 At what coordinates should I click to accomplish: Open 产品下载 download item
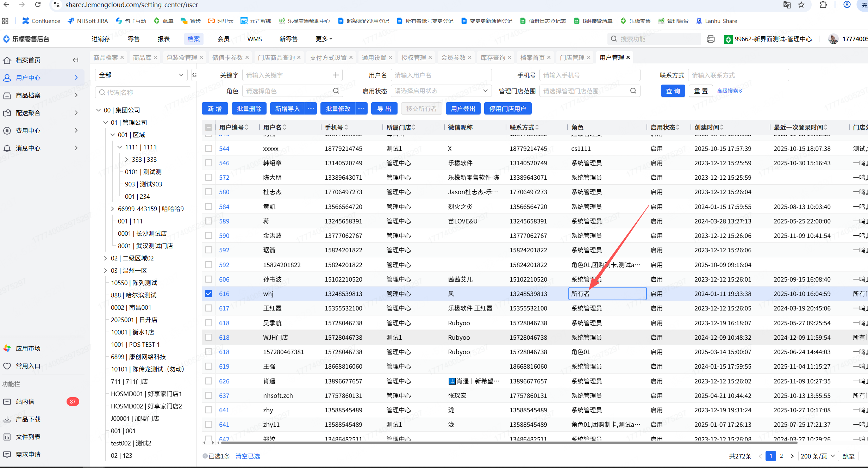coord(28,419)
